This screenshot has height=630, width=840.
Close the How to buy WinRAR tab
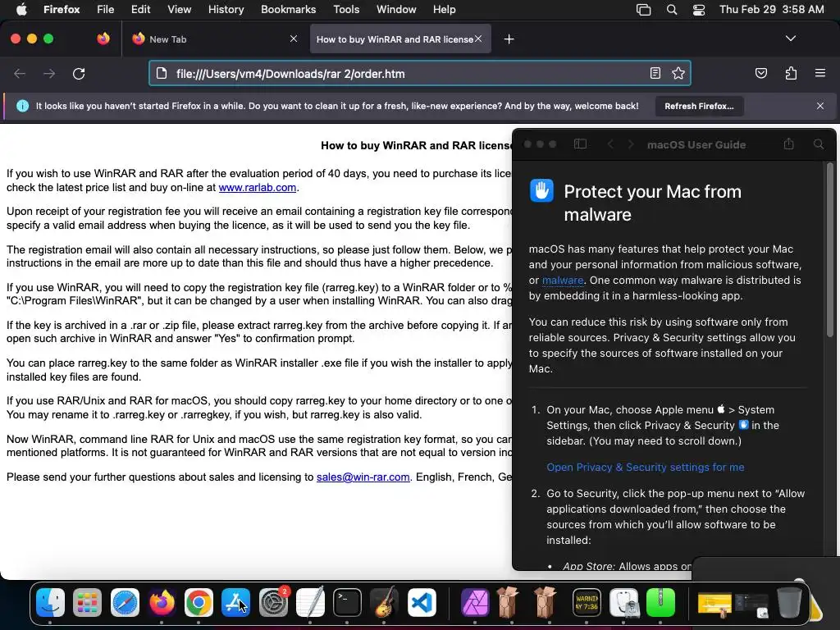pyautogui.click(x=478, y=39)
